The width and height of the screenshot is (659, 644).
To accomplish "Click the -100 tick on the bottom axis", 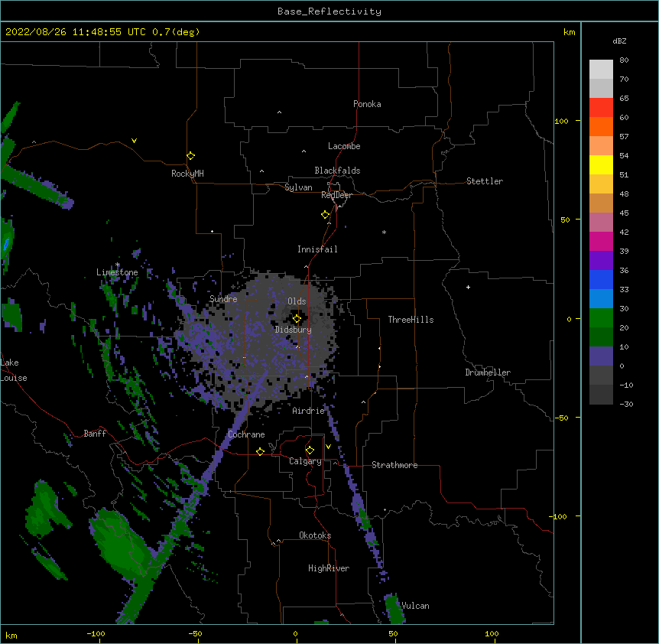I will (x=96, y=633).
